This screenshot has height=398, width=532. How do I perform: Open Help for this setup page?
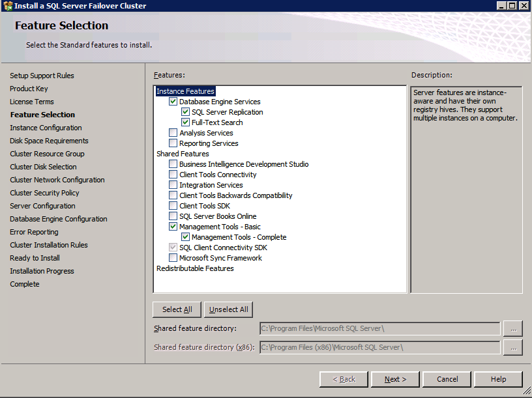(498, 379)
